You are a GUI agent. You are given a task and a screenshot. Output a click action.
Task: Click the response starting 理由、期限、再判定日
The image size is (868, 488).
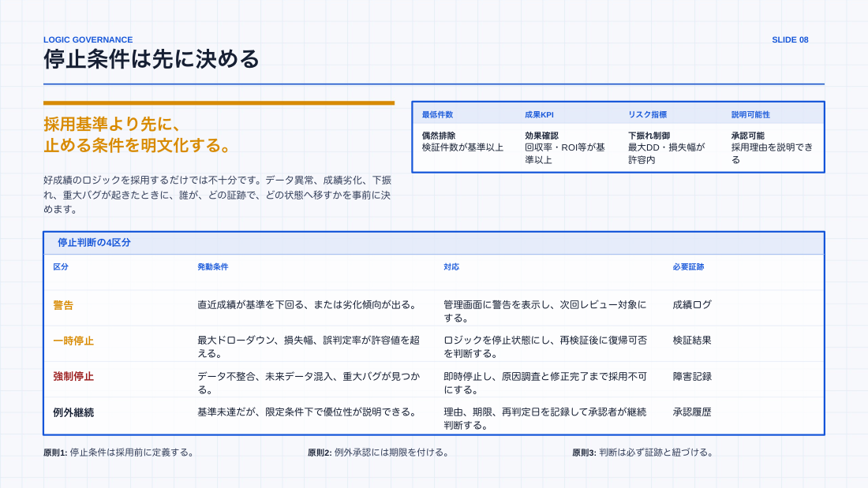coord(544,419)
